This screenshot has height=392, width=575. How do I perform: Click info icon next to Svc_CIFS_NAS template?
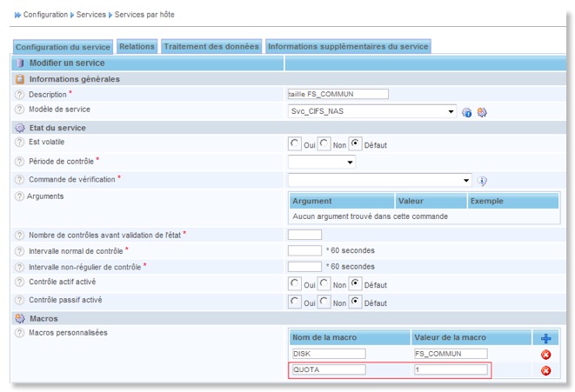coord(467,112)
